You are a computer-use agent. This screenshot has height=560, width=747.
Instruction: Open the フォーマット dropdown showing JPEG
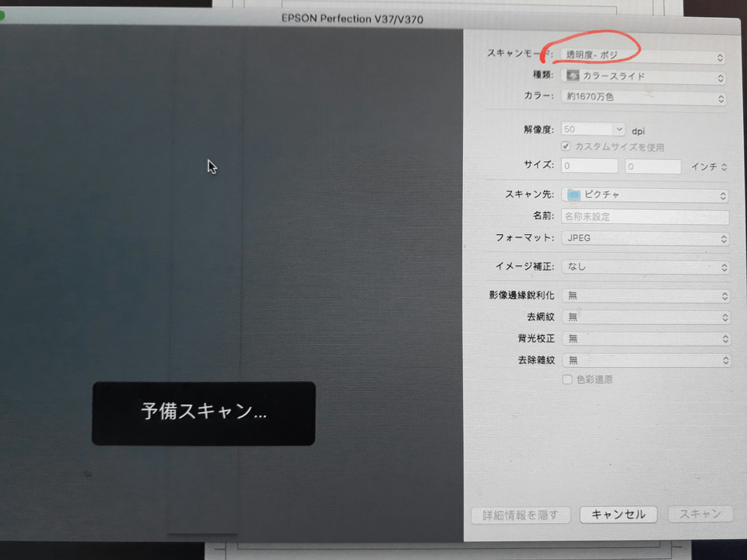click(645, 238)
